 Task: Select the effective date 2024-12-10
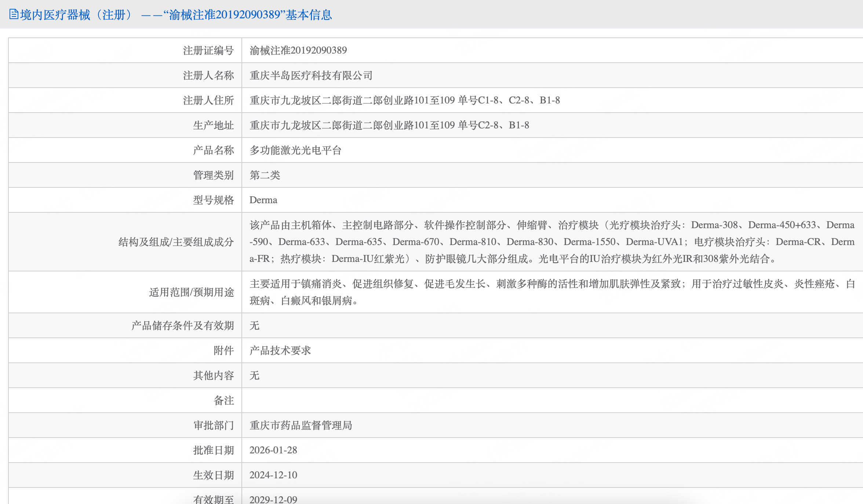(x=273, y=475)
